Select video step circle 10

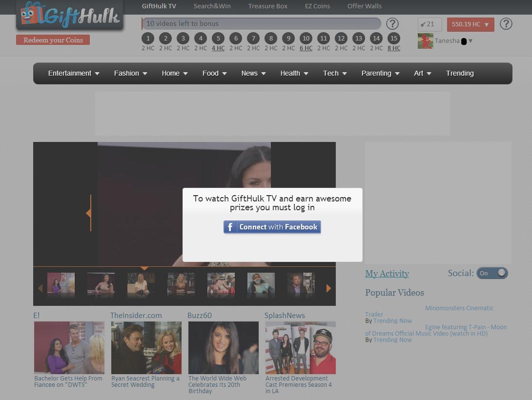(306, 39)
